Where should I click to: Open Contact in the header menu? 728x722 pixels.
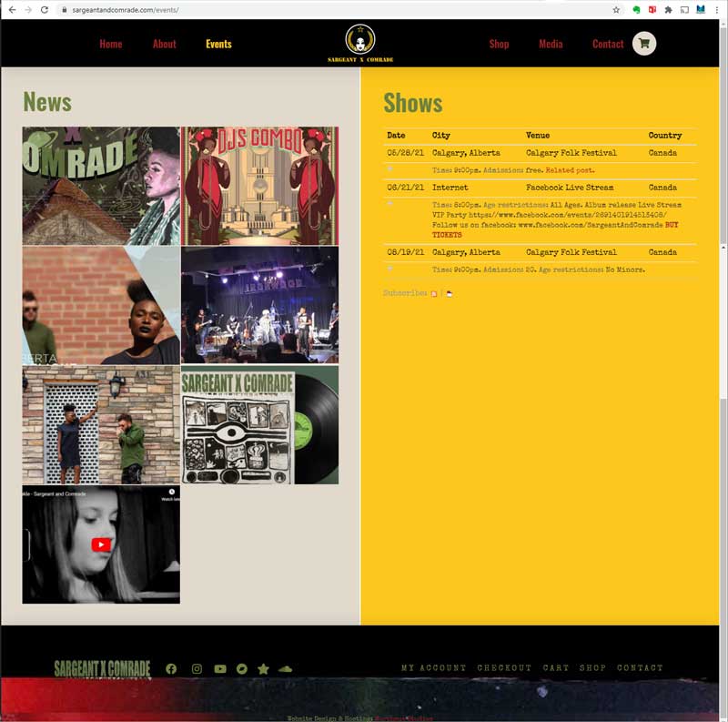(x=608, y=44)
